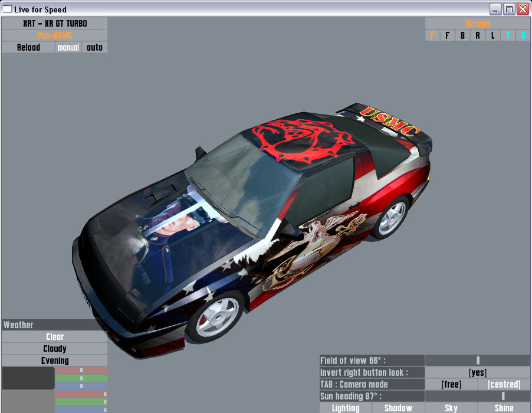Click the Live for Speed title bar icon
The width and height of the screenshot is (532, 413).
coord(7,9)
